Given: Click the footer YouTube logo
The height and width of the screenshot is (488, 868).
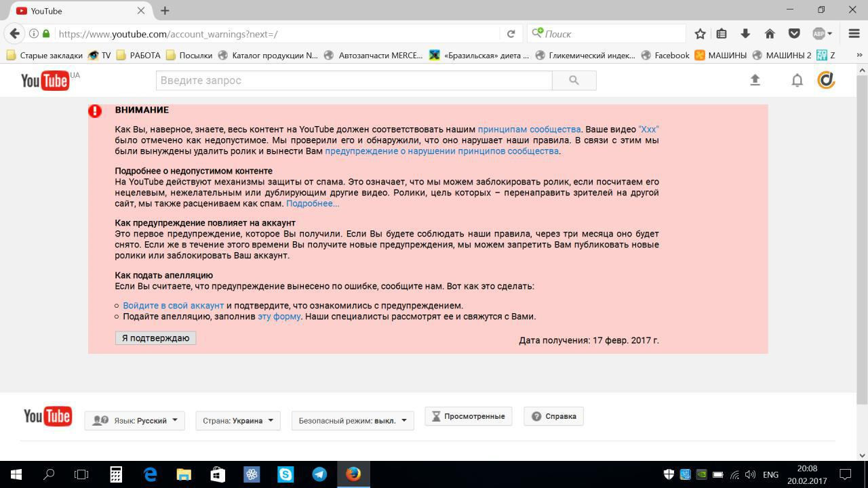Looking at the screenshot, I should [x=47, y=416].
